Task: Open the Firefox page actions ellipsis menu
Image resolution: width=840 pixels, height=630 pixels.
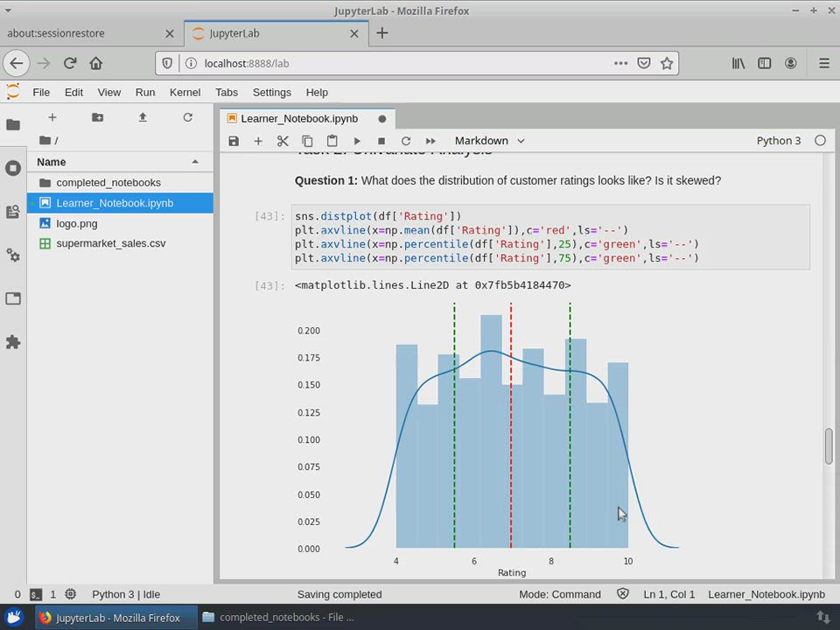Action: tap(620, 63)
